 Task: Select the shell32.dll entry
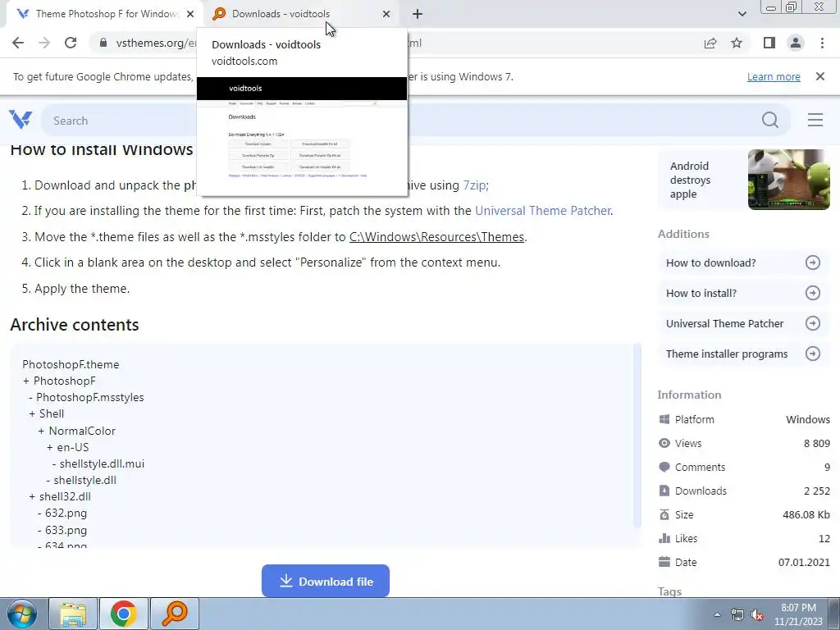coord(65,496)
